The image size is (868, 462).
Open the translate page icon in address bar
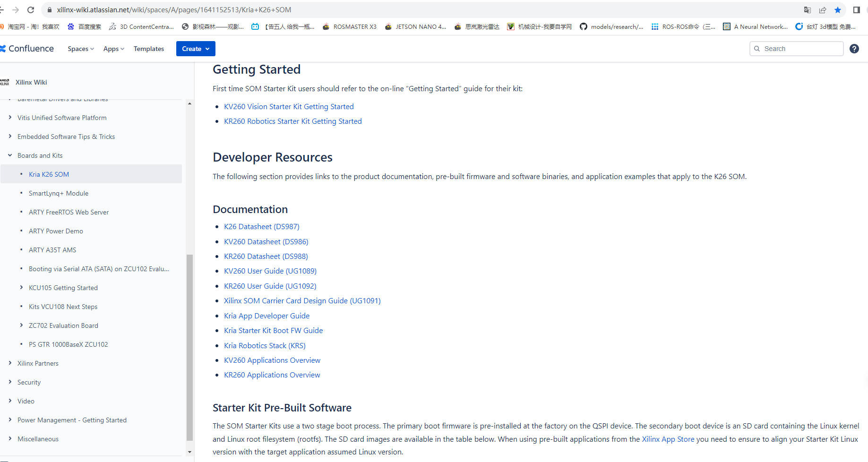point(808,10)
